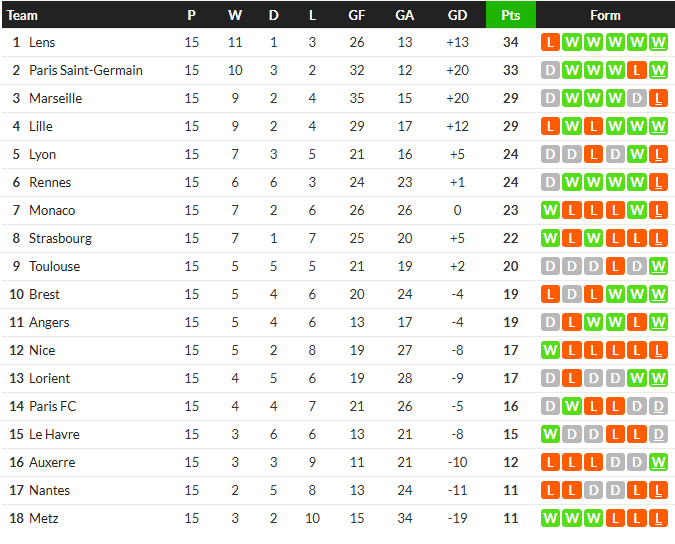
Task: Click Marseille's last orange L form badge
Action: coord(658,98)
